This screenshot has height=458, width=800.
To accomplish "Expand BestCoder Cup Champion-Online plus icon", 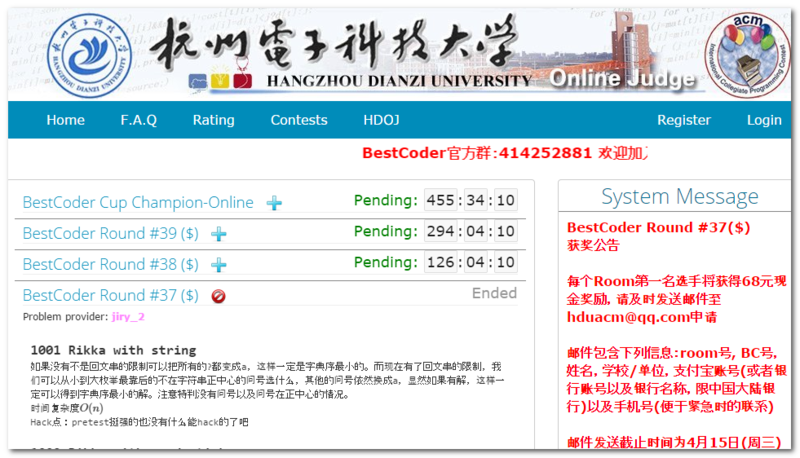I will 274,203.
